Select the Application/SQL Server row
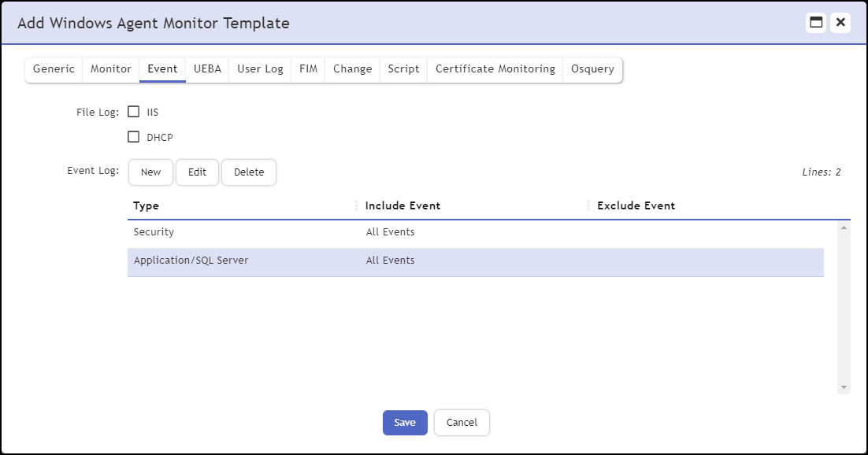 coord(315,260)
